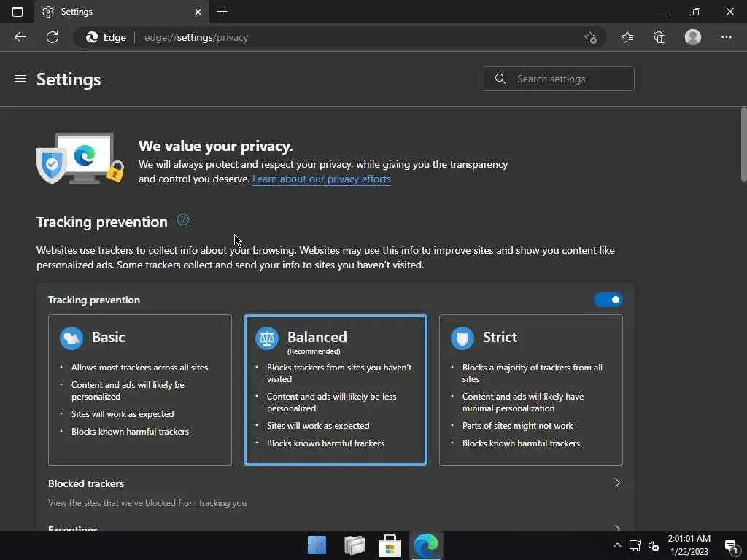Click 'Allows most trackers across all sites' text

[139, 367]
